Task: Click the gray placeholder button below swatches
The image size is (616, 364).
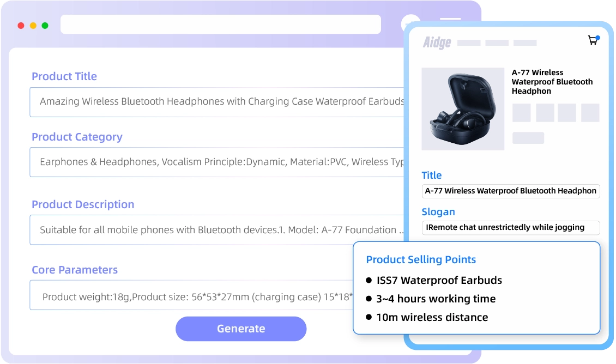Action: [x=528, y=138]
